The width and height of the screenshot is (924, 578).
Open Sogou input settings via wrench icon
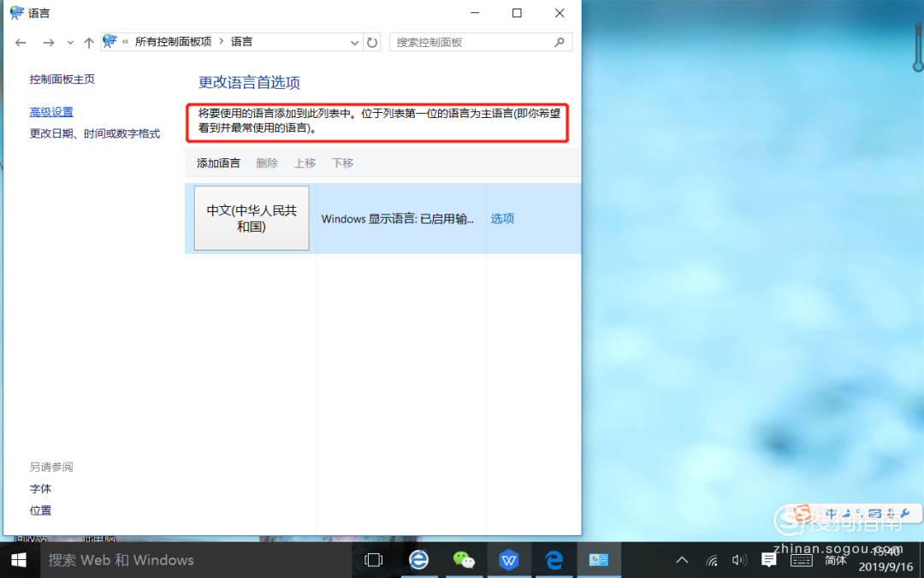905,514
